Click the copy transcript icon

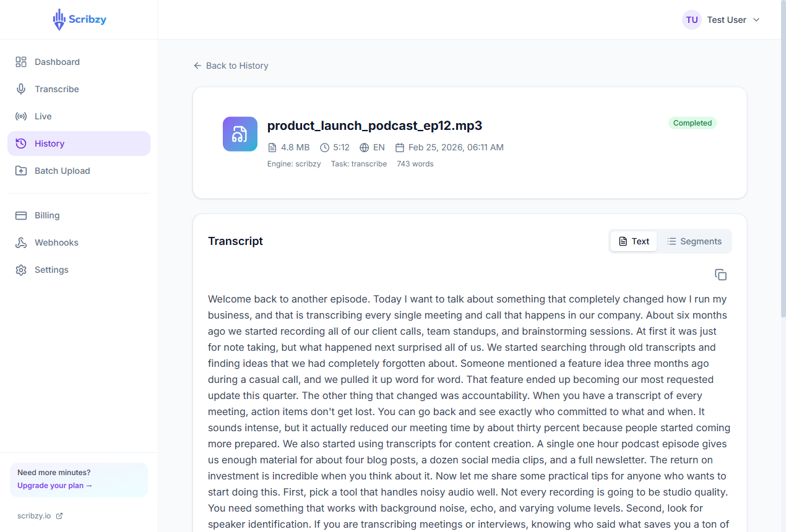click(x=720, y=274)
